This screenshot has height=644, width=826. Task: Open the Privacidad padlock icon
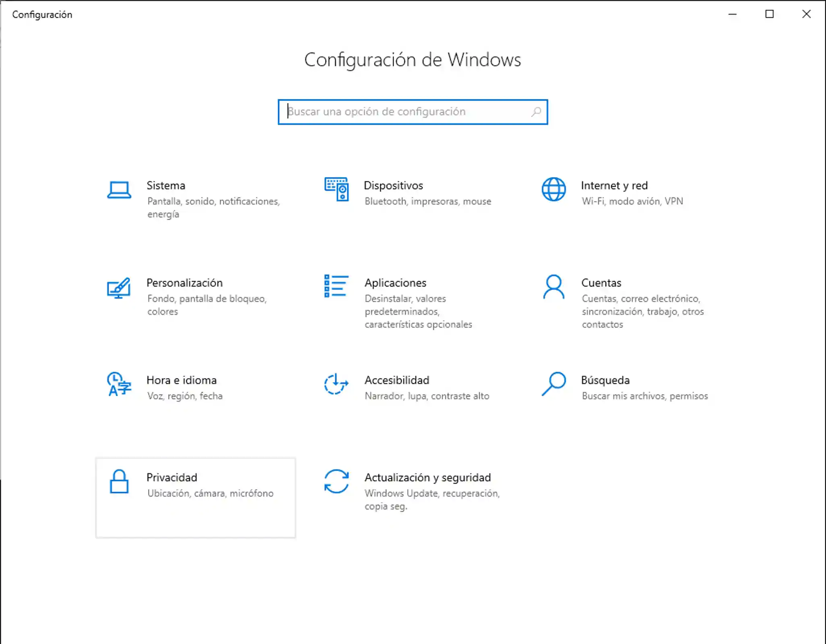tap(119, 481)
